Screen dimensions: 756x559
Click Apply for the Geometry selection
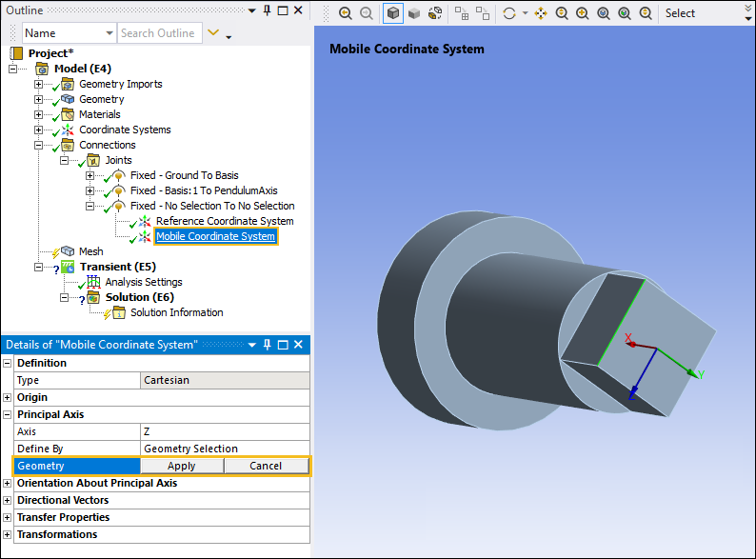coord(181,466)
